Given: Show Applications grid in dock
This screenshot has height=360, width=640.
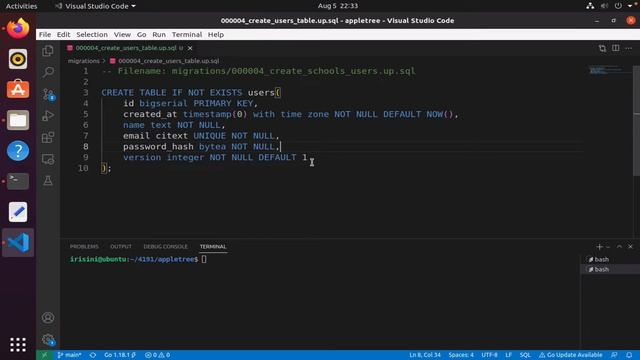Looking at the screenshot, I should click(x=18, y=345).
